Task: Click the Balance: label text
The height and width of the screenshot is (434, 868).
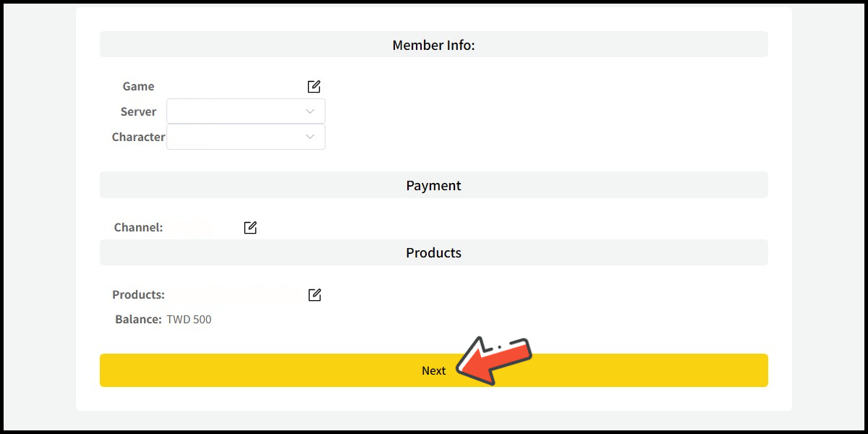Action: pyautogui.click(x=138, y=319)
